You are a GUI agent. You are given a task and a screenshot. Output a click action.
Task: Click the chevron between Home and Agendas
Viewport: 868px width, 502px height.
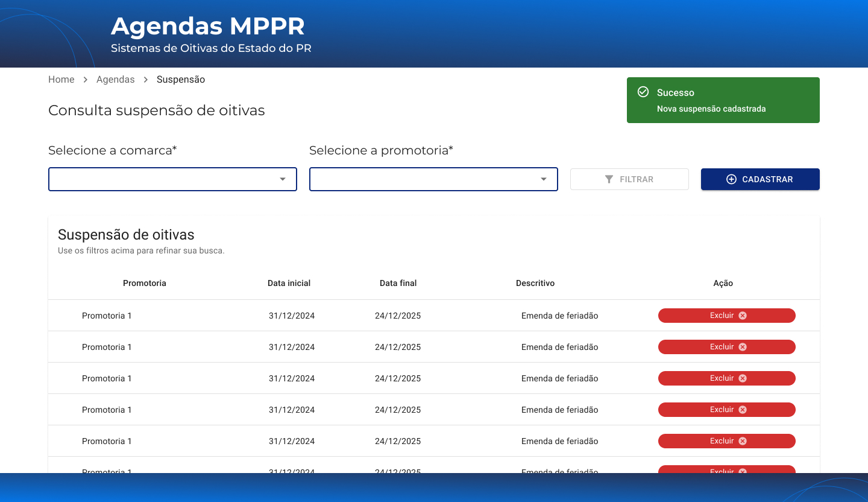coord(86,80)
